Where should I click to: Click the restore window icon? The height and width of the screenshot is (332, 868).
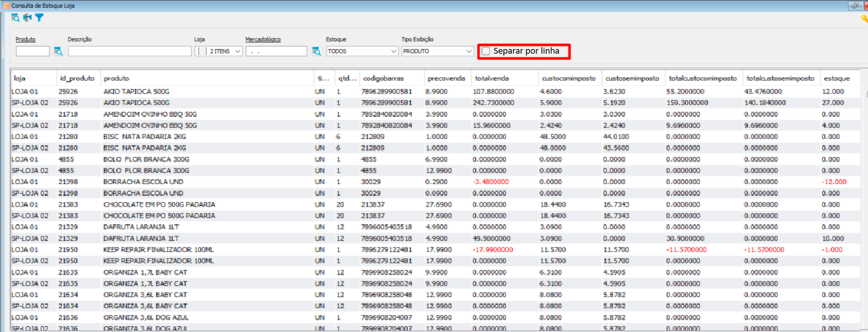854,5
